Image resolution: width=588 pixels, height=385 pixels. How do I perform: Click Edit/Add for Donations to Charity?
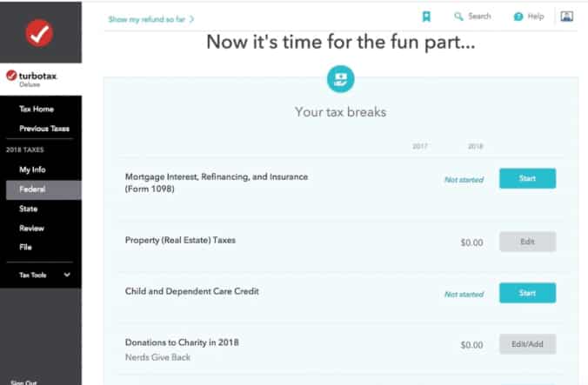tap(528, 344)
